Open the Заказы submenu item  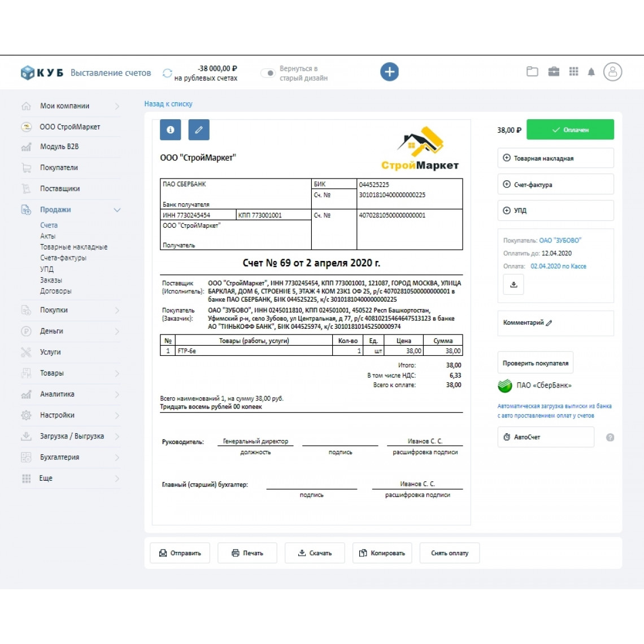(x=51, y=280)
